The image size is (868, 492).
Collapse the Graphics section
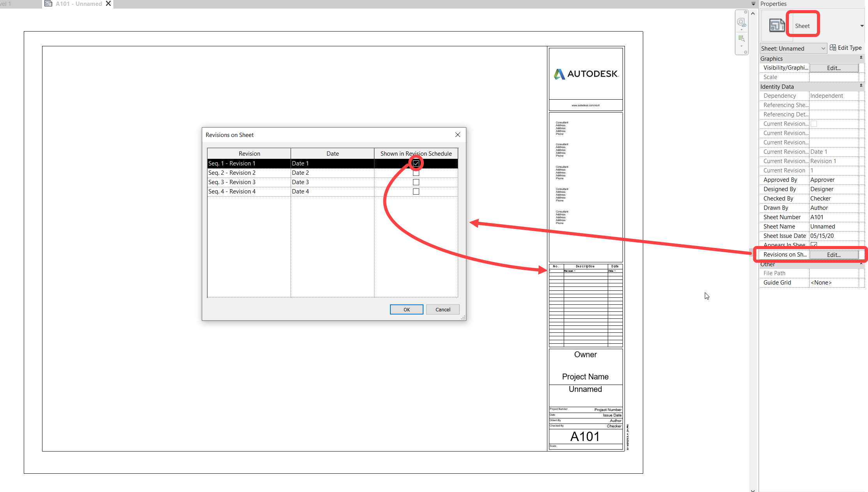click(861, 58)
